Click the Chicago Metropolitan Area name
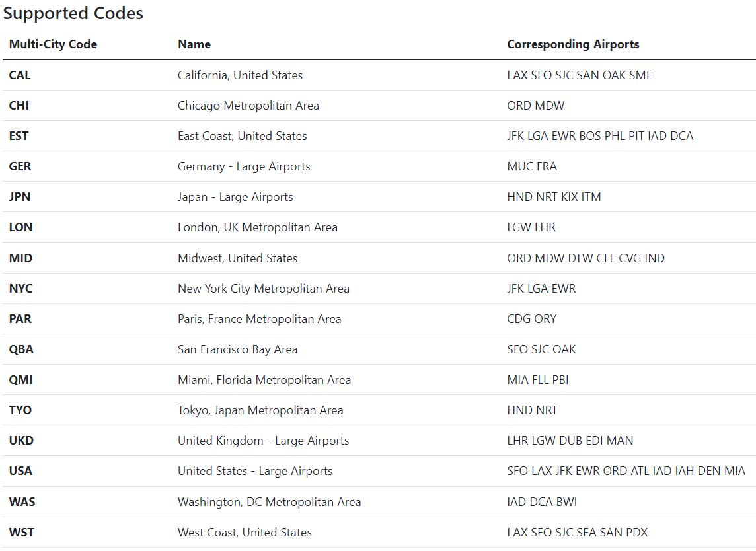The height and width of the screenshot is (551, 756). [248, 106]
